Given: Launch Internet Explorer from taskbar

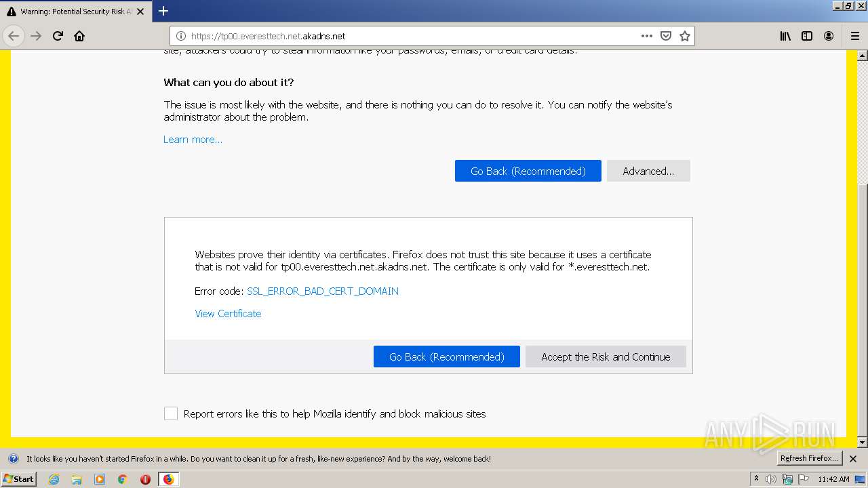Looking at the screenshot, I should (x=54, y=479).
